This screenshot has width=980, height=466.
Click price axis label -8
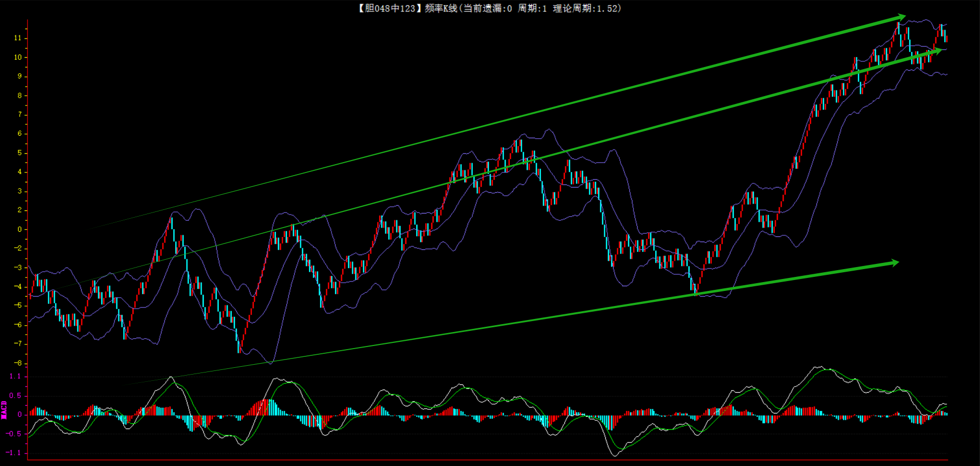coord(18,363)
